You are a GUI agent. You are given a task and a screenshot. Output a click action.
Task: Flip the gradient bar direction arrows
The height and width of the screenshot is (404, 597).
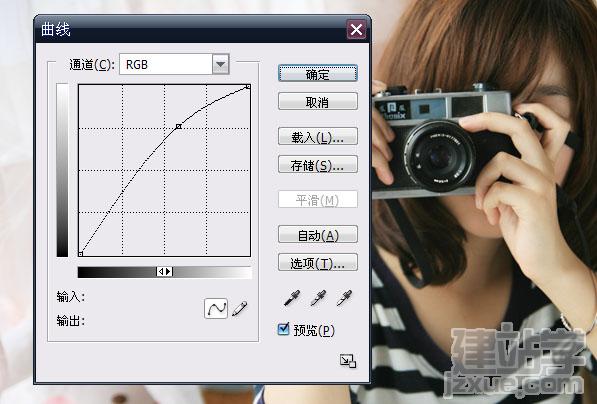[164, 271]
